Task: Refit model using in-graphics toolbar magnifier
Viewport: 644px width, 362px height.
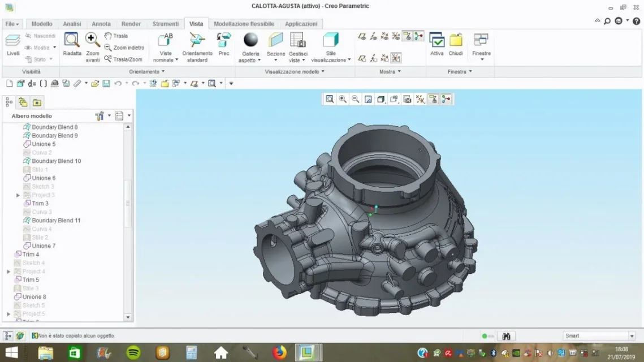Action: [330, 99]
